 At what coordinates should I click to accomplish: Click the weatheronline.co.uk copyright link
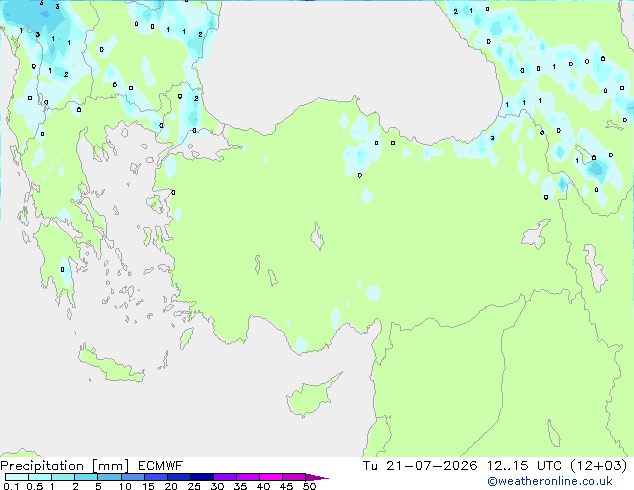point(550,481)
